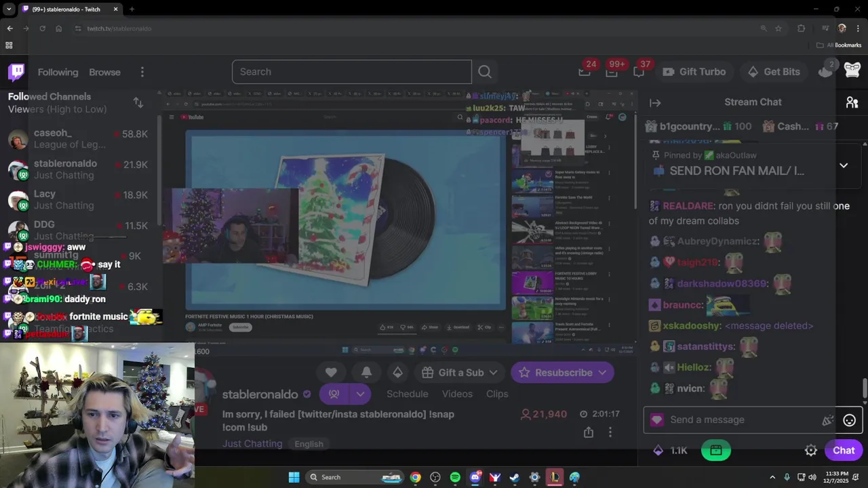Open the Clips tab of the channel
This screenshot has height=488, width=868.
[x=497, y=394]
